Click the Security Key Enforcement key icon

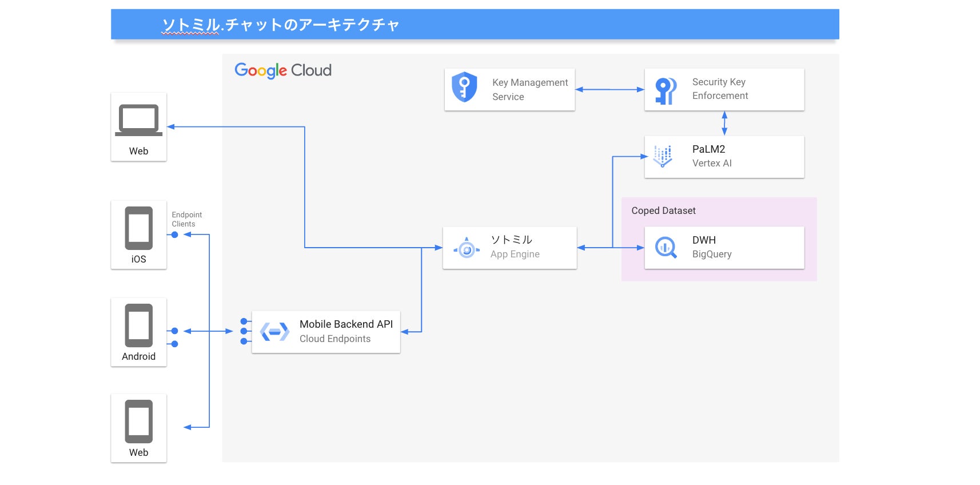[x=666, y=91]
